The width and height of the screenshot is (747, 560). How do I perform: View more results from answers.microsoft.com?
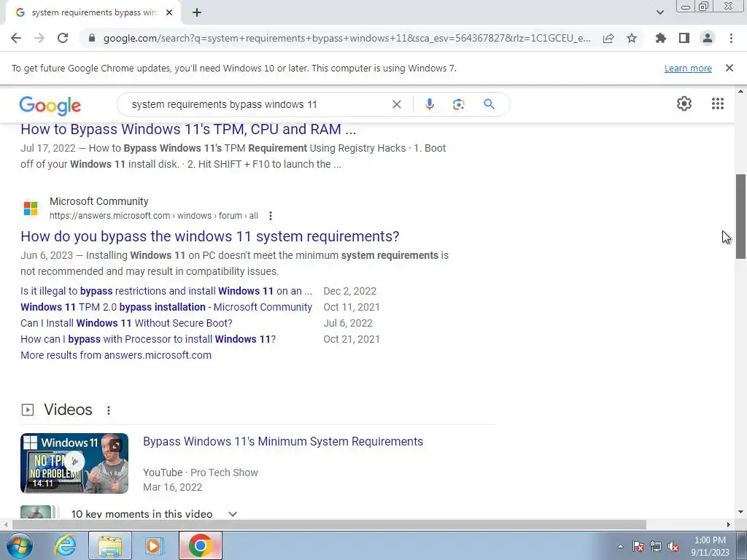coord(116,355)
